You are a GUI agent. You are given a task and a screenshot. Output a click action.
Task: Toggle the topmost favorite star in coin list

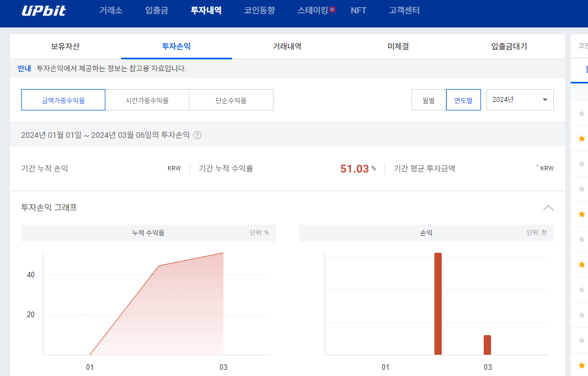coord(582,113)
